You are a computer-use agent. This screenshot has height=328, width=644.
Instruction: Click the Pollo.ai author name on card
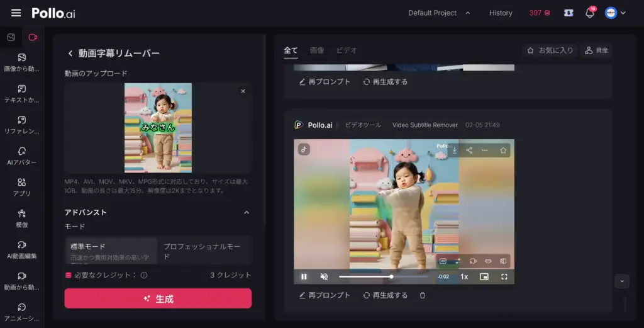coord(320,125)
